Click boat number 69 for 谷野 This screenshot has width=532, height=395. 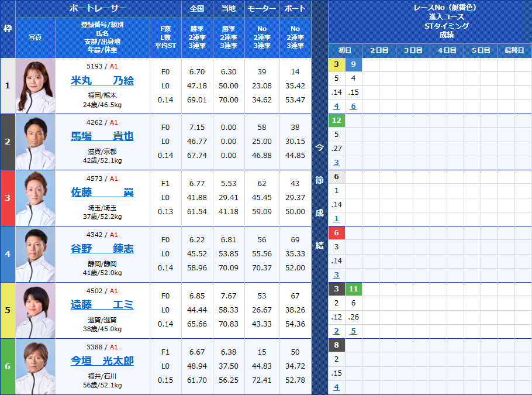[295, 240]
